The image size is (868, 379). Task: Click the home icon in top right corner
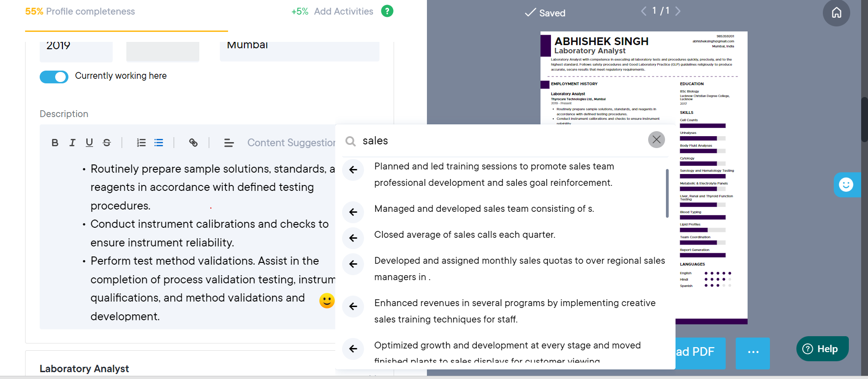(837, 13)
